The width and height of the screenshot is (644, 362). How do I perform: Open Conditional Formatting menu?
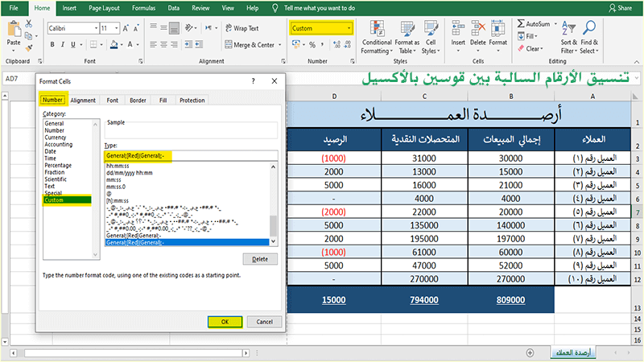377,37
